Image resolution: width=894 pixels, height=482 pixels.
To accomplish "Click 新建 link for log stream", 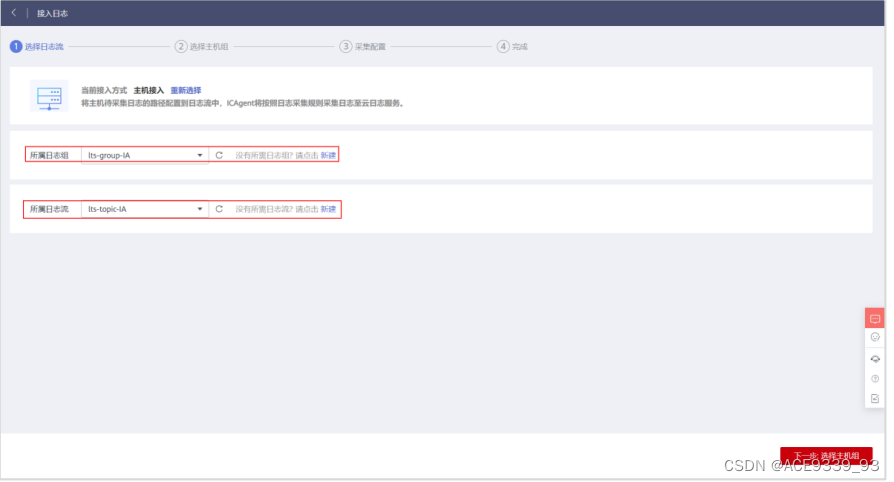I will coord(328,209).
